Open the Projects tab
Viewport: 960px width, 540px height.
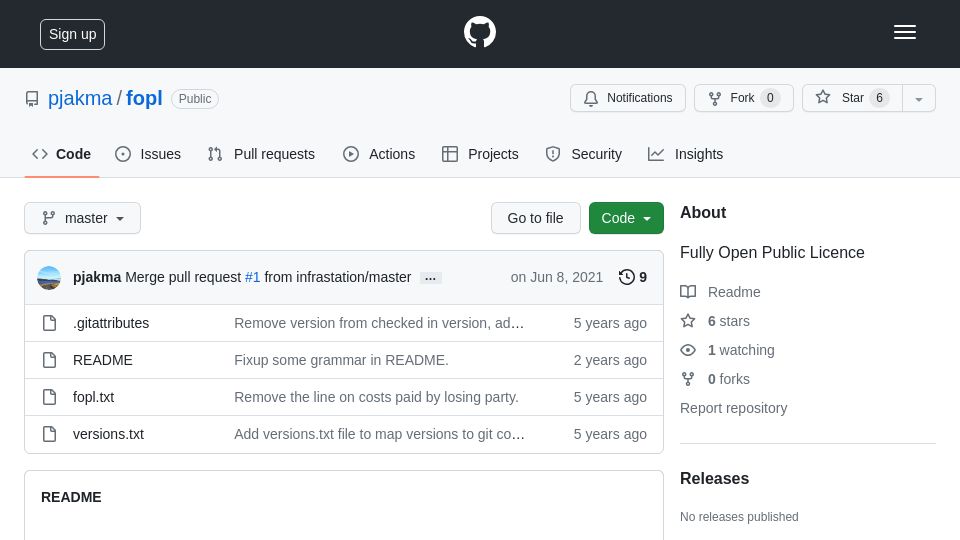[480, 154]
